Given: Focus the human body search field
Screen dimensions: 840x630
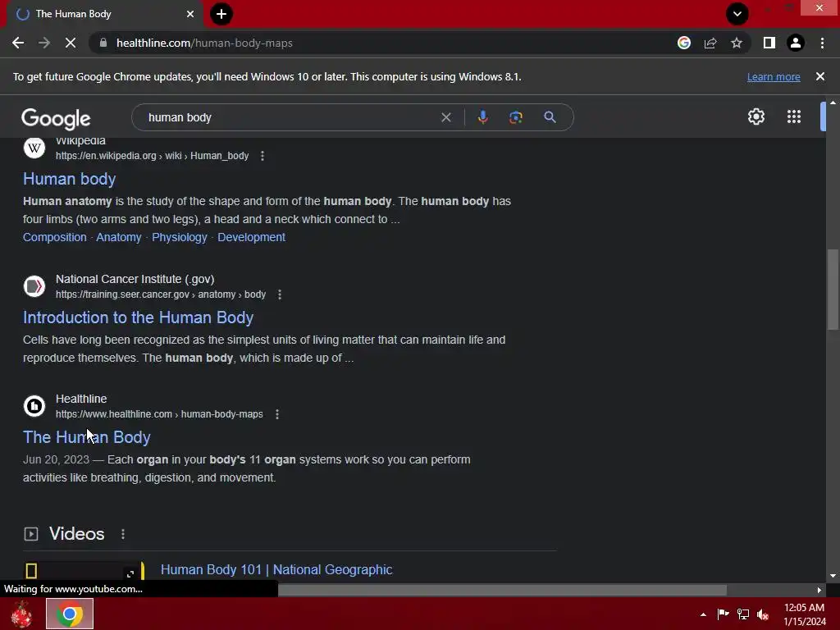Looking at the screenshot, I should click(290, 117).
